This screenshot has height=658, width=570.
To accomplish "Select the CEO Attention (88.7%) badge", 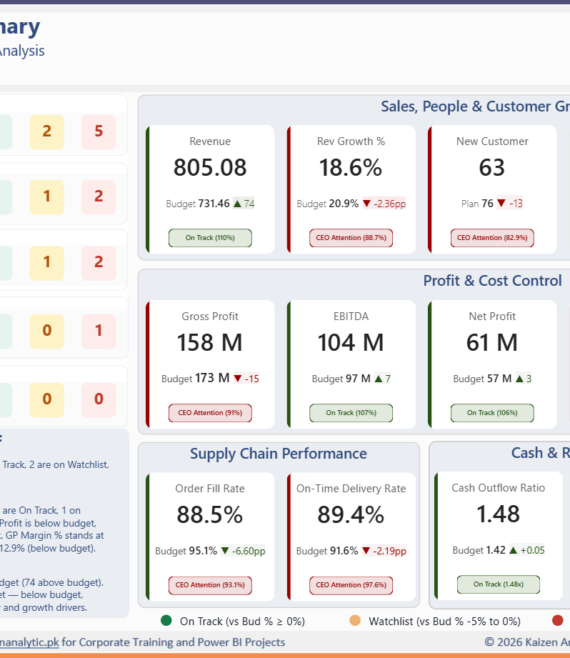I will click(351, 238).
